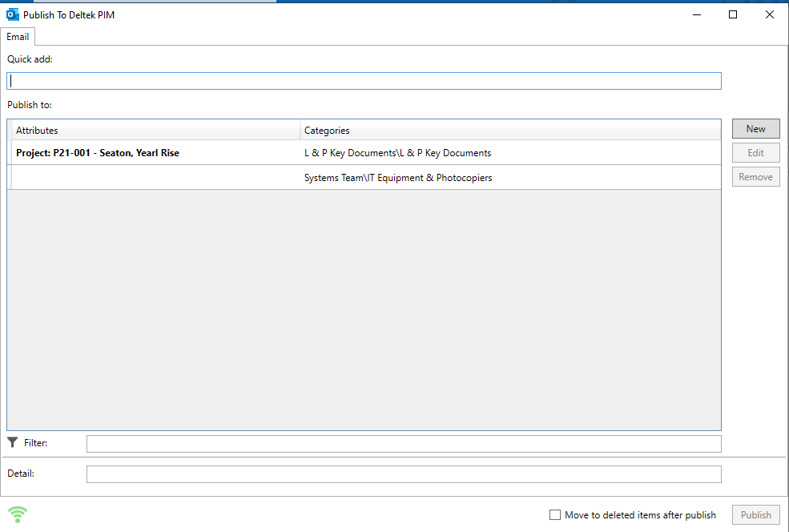
Task: Click into the Detail input field
Action: click(x=404, y=474)
